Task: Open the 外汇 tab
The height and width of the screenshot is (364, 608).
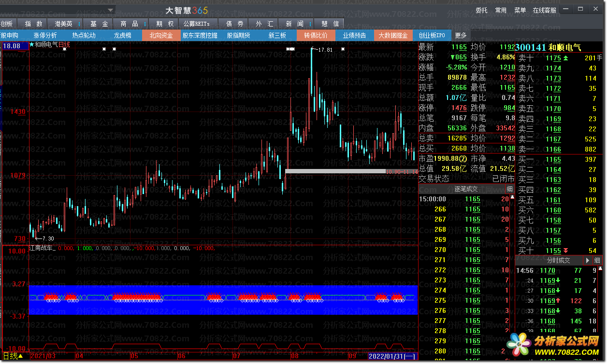Action: point(265,24)
